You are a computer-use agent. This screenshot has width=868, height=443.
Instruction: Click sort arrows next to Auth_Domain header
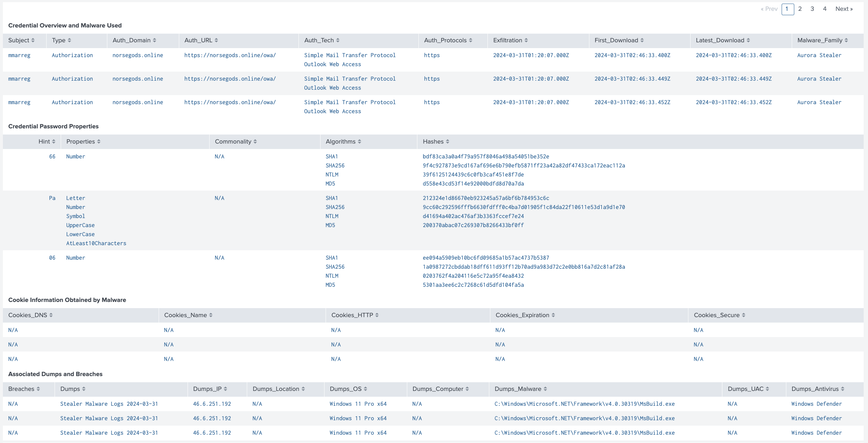[x=154, y=41]
